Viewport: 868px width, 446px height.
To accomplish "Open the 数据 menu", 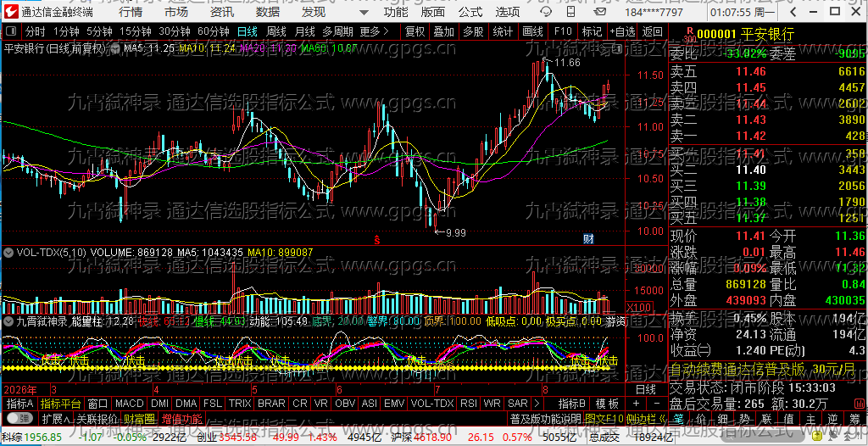I will click(268, 12).
